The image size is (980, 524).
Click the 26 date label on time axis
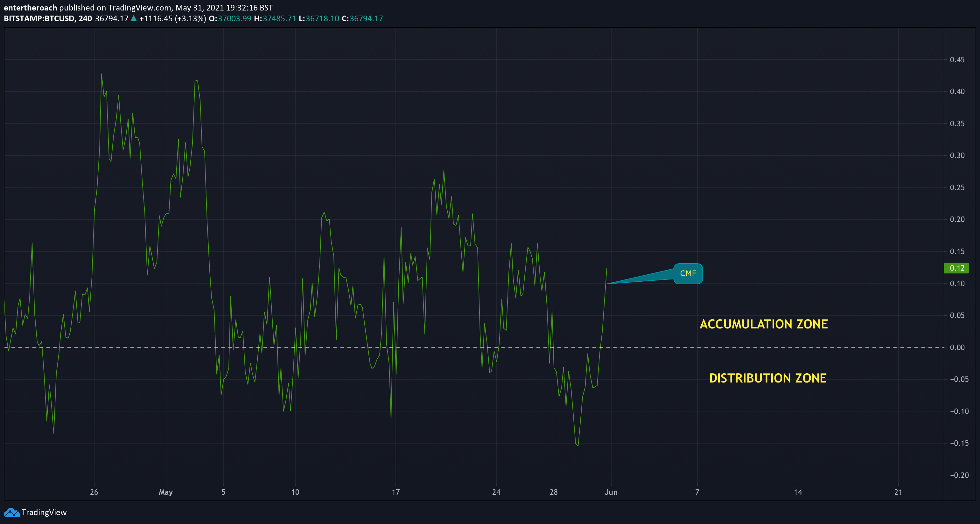click(x=94, y=492)
